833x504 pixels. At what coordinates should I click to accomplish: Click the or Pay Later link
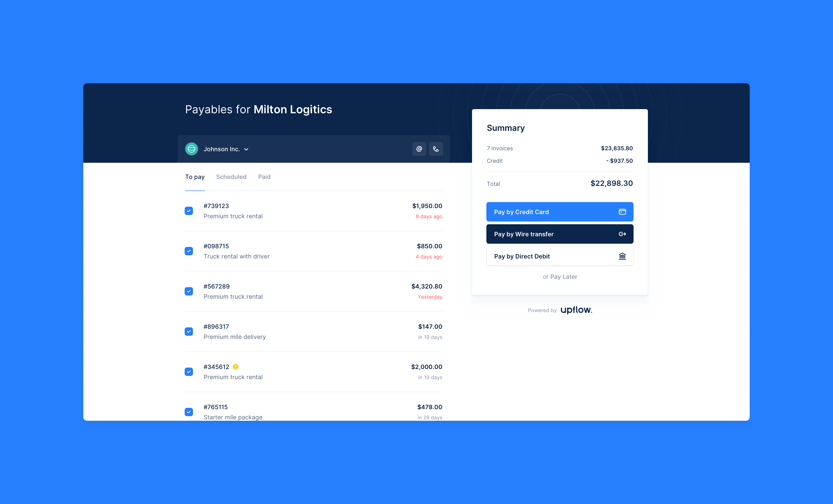[560, 276]
